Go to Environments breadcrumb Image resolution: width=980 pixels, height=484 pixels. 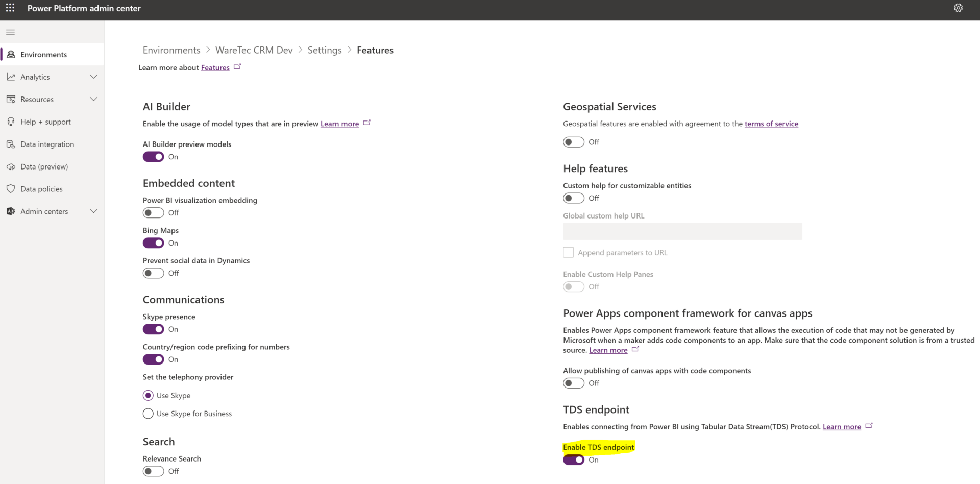pyautogui.click(x=171, y=50)
